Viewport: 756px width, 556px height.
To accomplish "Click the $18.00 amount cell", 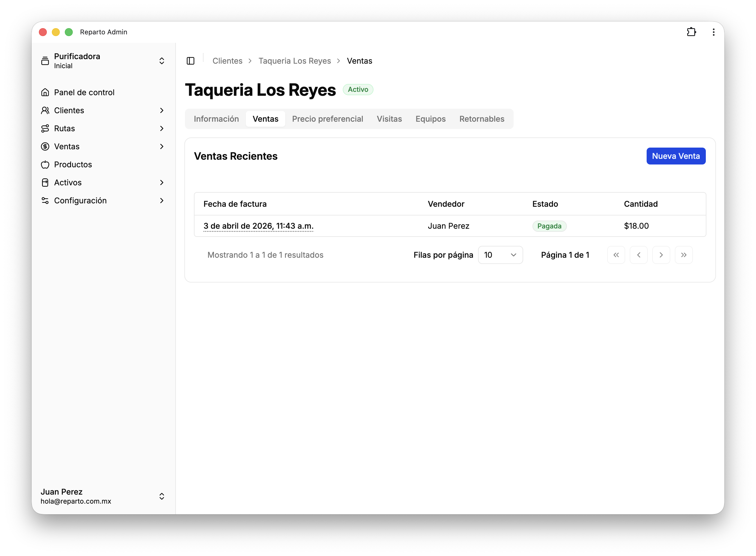I will coord(636,226).
